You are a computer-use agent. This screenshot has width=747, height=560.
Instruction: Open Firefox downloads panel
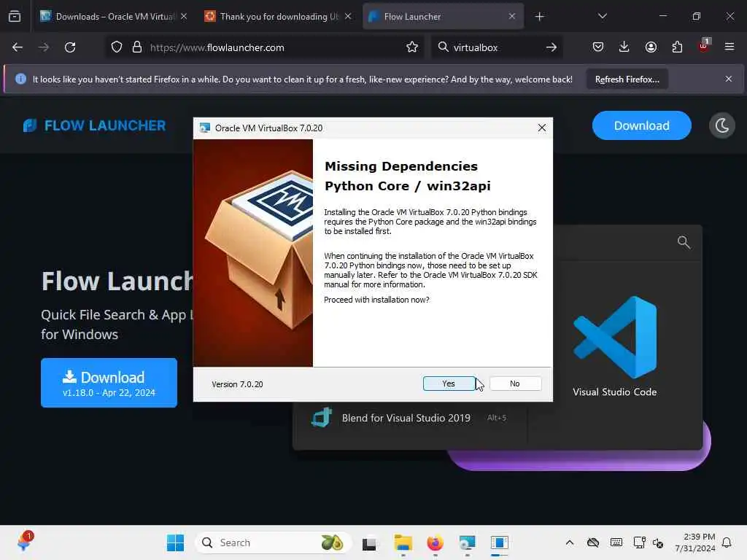click(x=624, y=47)
